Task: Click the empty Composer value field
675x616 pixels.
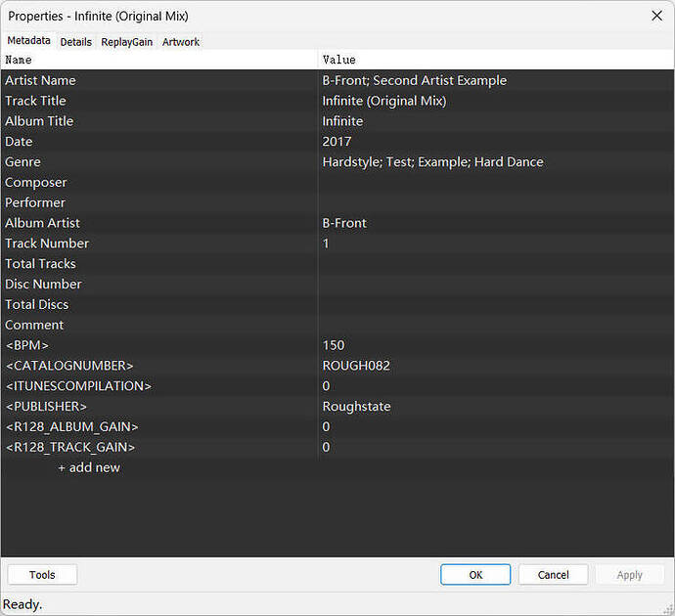Action: tap(496, 183)
